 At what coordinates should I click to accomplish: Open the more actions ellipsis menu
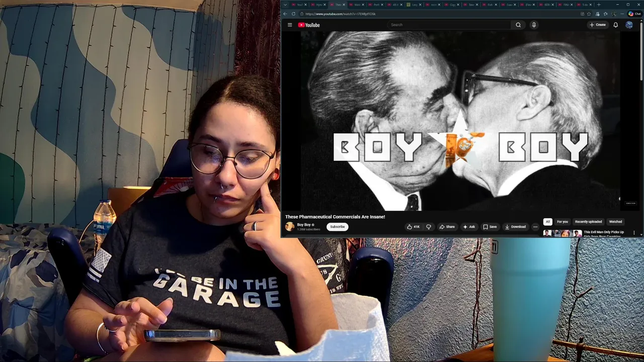(x=535, y=227)
